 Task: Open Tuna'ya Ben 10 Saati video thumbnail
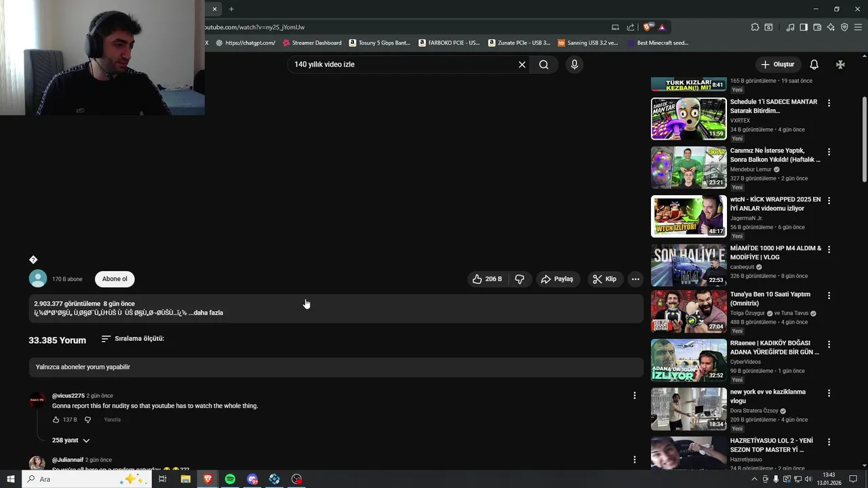click(688, 311)
